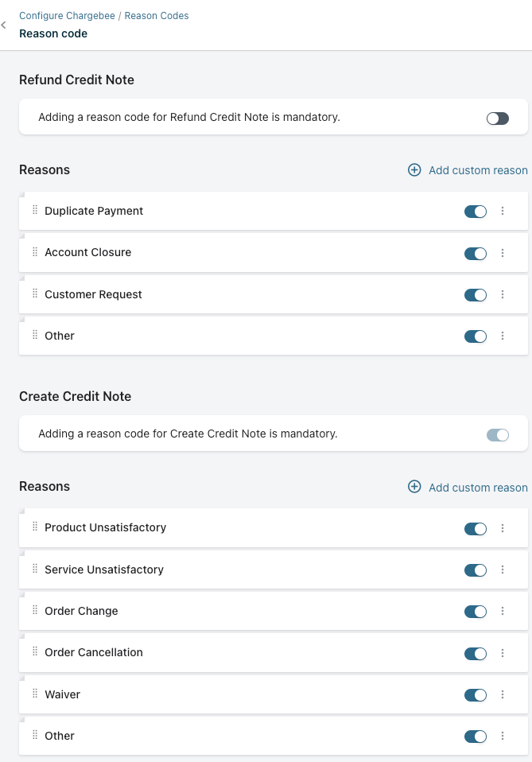The image size is (532, 762).
Task: Click the drag handle for Order Change
Action: coord(35,611)
